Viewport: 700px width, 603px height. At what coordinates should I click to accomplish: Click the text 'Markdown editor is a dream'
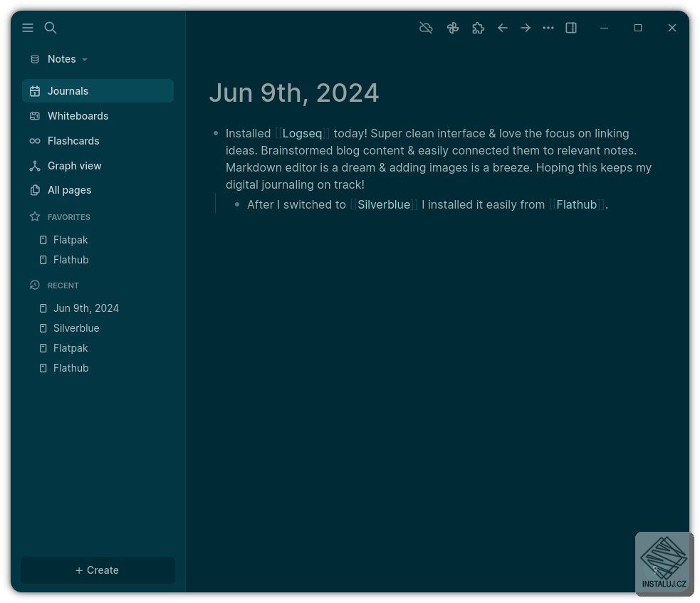click(301, 168)
